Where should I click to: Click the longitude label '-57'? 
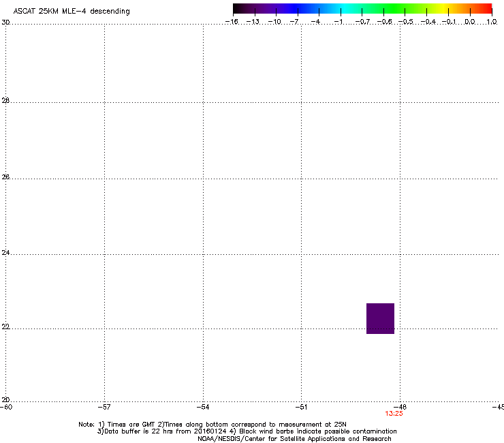104,407
